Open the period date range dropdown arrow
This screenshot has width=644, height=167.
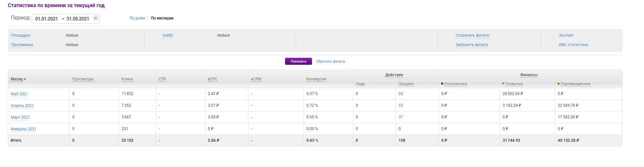96,18
